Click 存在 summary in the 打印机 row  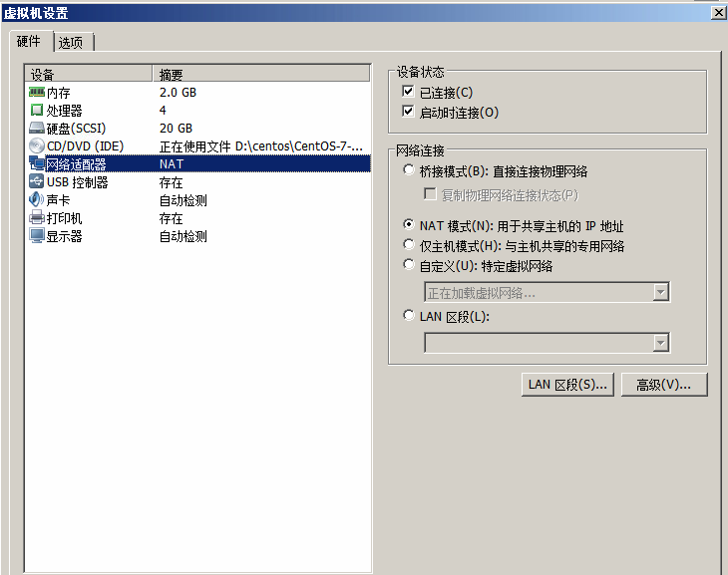click(x=171, y=218)
